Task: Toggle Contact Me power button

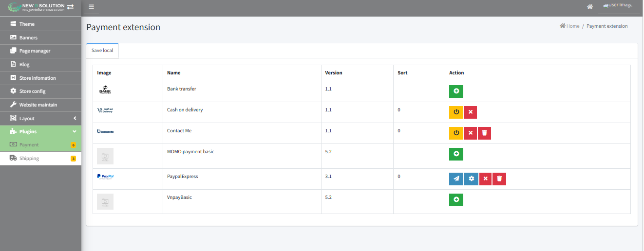Action: (456, 133)
